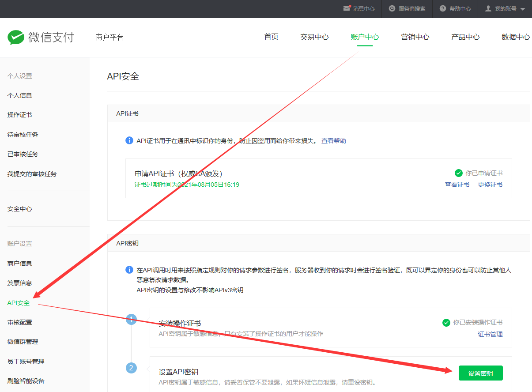Click the service provider search icon

392,8
